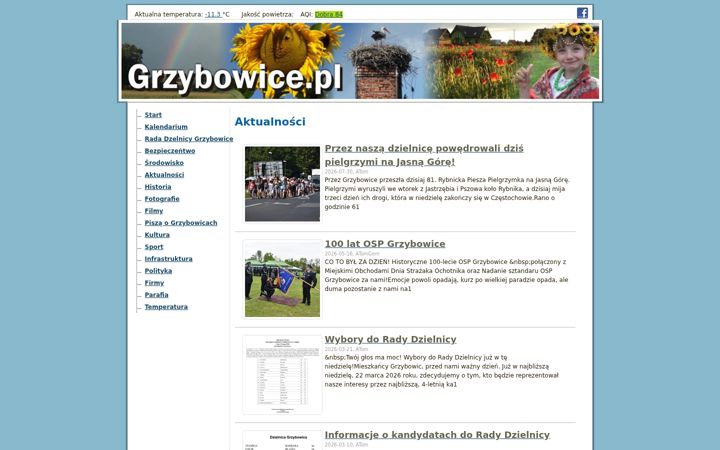Click the OSP banner ceremony thumbnail
Viewport: 720px width, 450px height.
point(282,279)
